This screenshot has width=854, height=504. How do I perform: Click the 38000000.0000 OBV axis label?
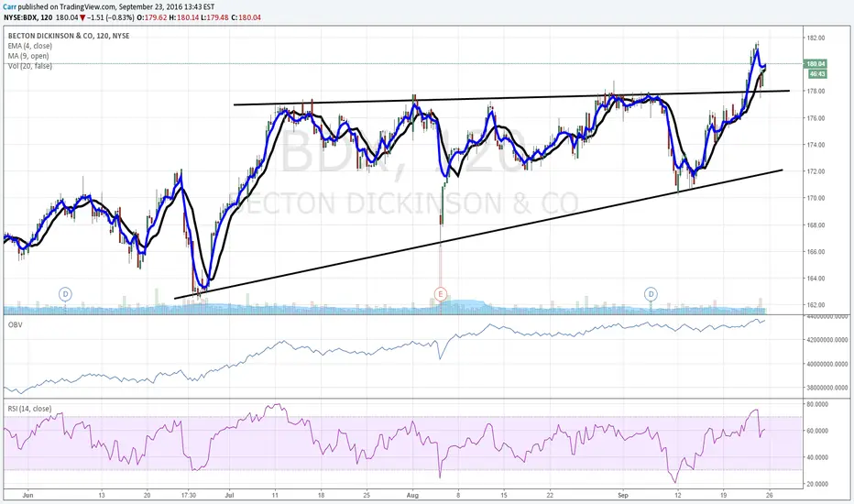point(827,388)
